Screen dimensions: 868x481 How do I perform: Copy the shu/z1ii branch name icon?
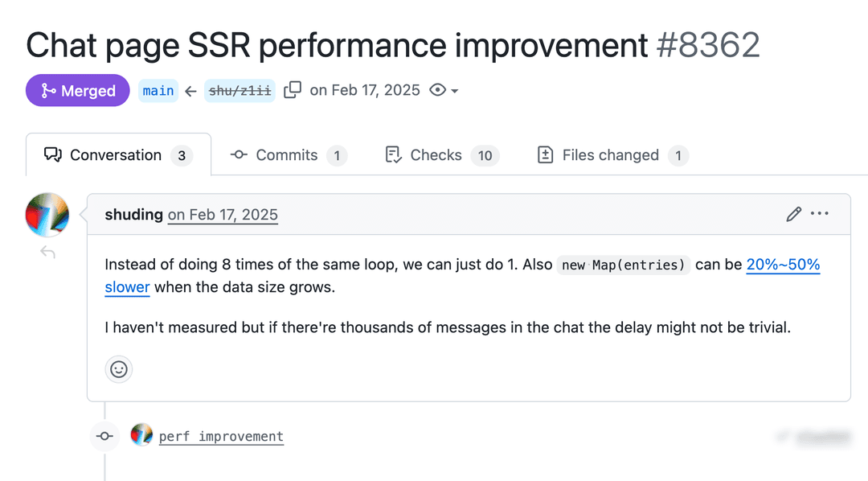(293, 90)
